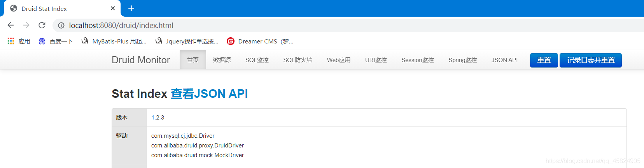This screenshot has height=168, width=644.
Task: Click the 记录日志并重置 button
Action: click(x=591, y=60)
